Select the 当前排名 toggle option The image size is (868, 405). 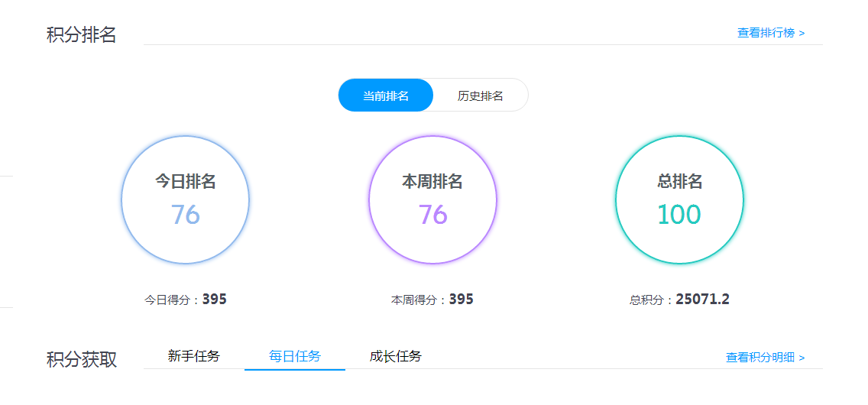386,96
